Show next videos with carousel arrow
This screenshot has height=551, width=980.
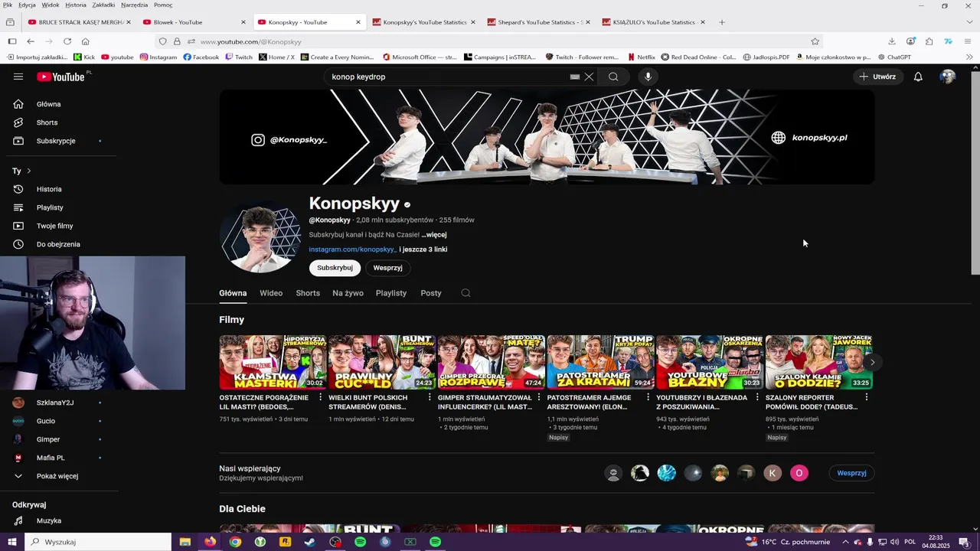point(872,362)
